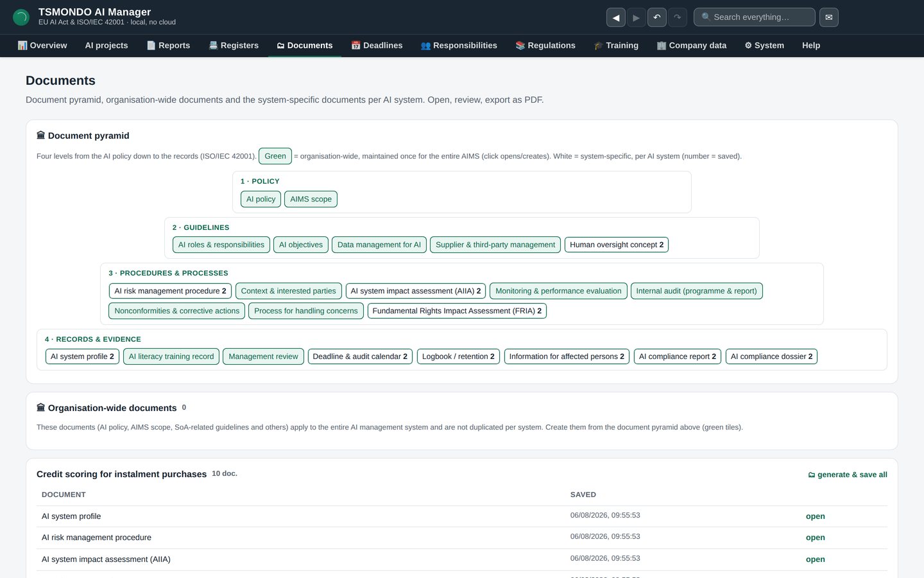Select the AIMS scope tile
The width and height of the screenshot is (924, 578).
pos(311,199)
